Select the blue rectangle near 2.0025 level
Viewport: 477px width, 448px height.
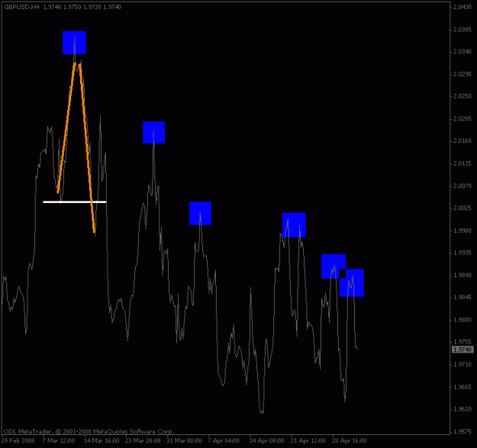200,213
